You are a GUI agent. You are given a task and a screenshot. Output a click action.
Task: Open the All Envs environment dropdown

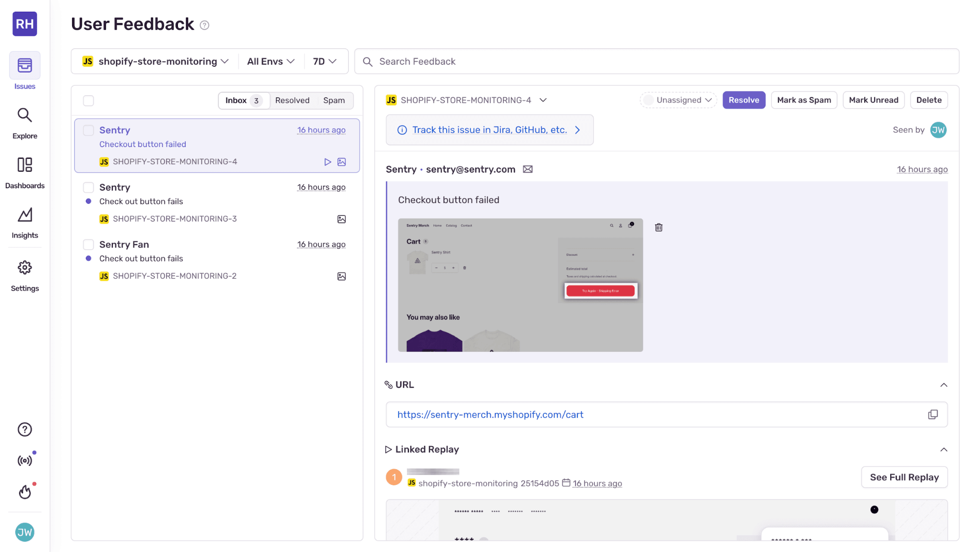coord(270,61)
